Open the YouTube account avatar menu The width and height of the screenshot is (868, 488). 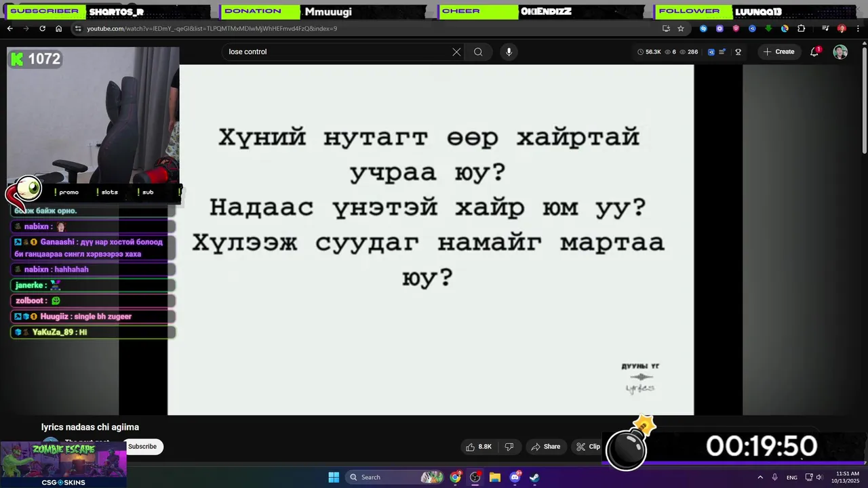click(x=840, y=52)
